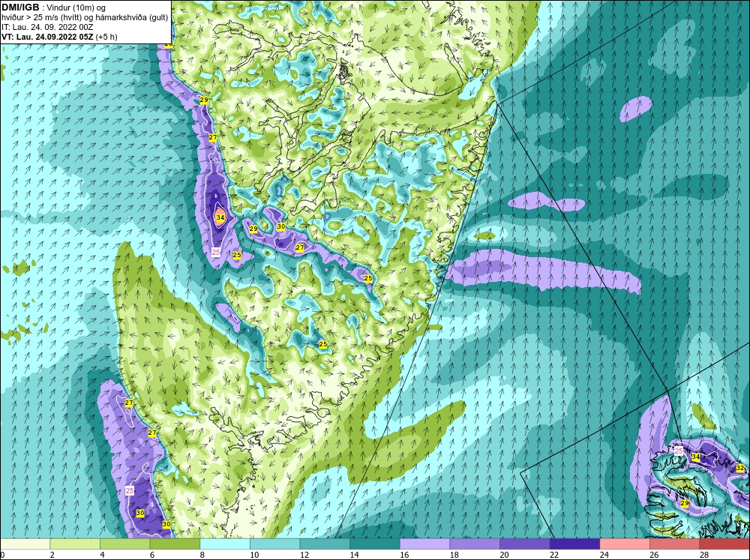Select the 24–26 m/s pink legend swatch
This screenshot has height=560, width=750.
pyautogui.click(x=625, y=544)
